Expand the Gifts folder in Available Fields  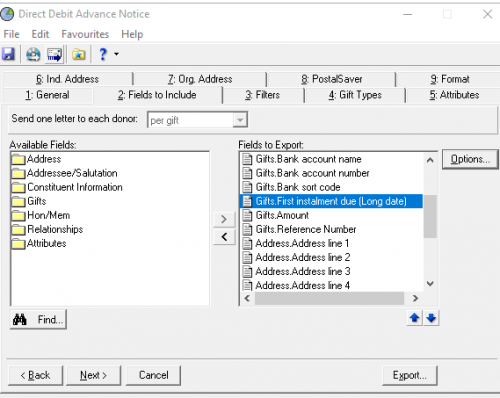click(x=29, y=201)
